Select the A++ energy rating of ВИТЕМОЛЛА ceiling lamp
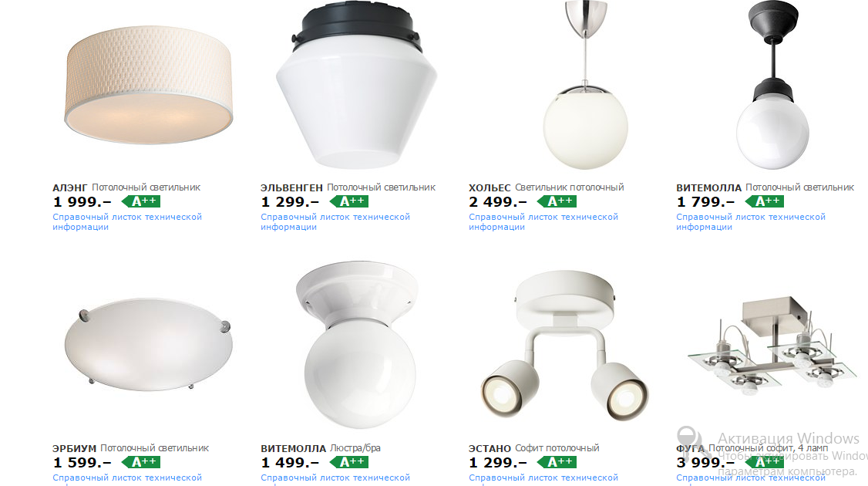 765,201
